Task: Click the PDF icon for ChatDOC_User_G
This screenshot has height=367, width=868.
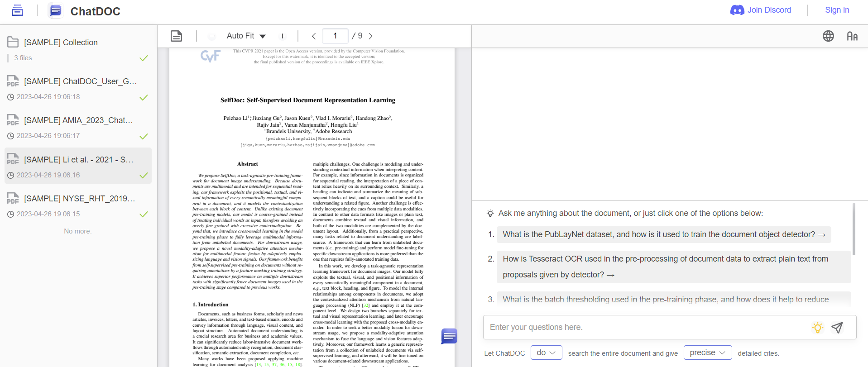Action: tap(13, 81)
